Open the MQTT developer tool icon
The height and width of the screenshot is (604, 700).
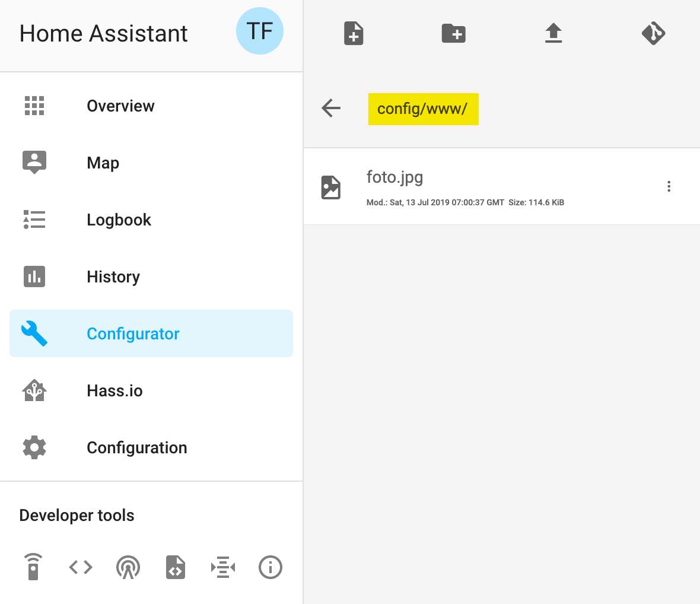[x=223, y=567]
